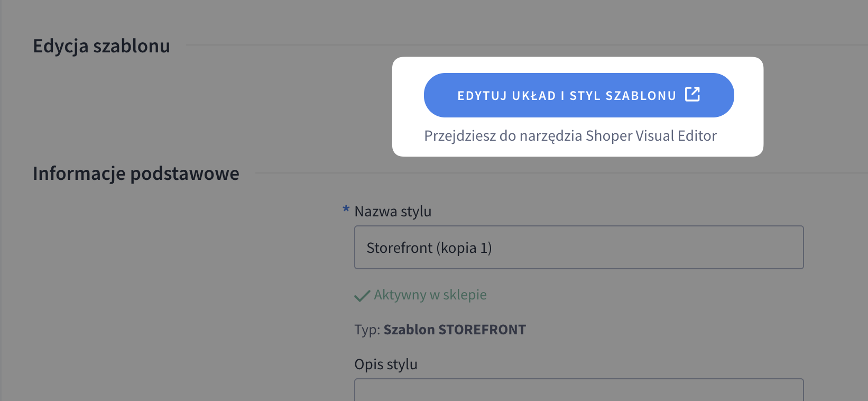The height and width of the screenshot is (401, 868).
Task: Click the Edycja szablonu section heading
Action: click(x=101, y=46)
